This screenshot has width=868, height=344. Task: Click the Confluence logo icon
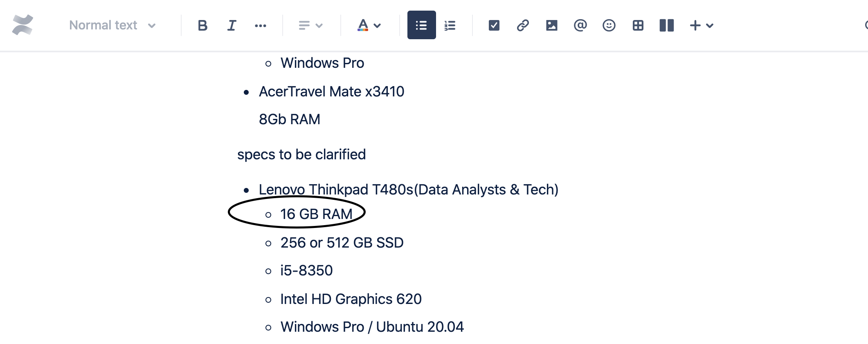coord(22,25)
